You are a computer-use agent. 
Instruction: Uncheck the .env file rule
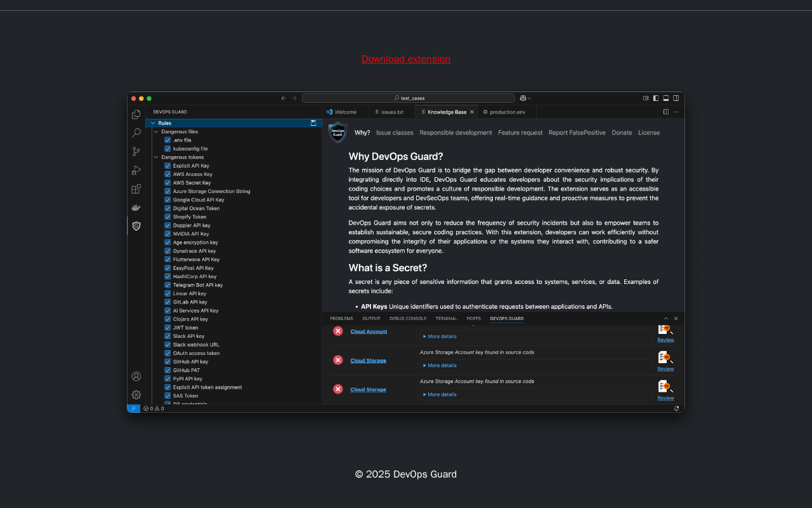coord(167,140)
